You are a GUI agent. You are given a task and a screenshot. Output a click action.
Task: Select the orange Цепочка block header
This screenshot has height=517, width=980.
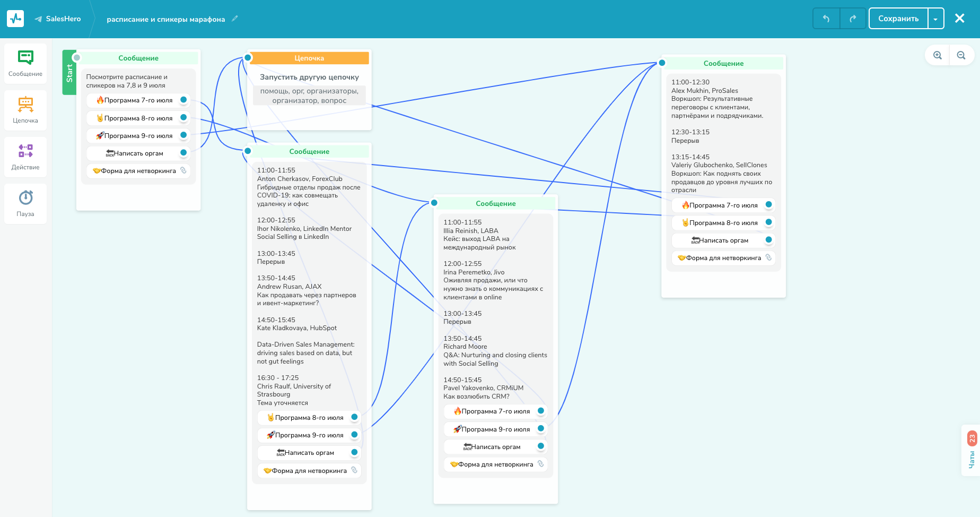(309, 58)
